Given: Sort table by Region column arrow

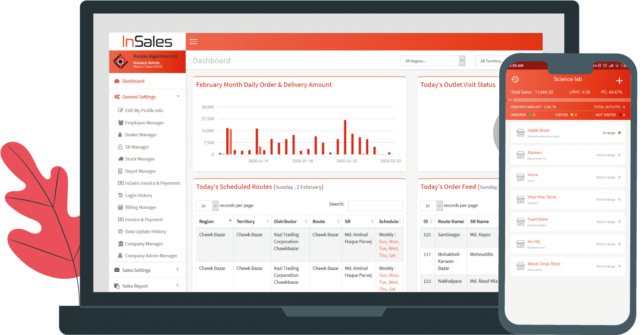Looking at the screenshot, I should pos(230,221).
